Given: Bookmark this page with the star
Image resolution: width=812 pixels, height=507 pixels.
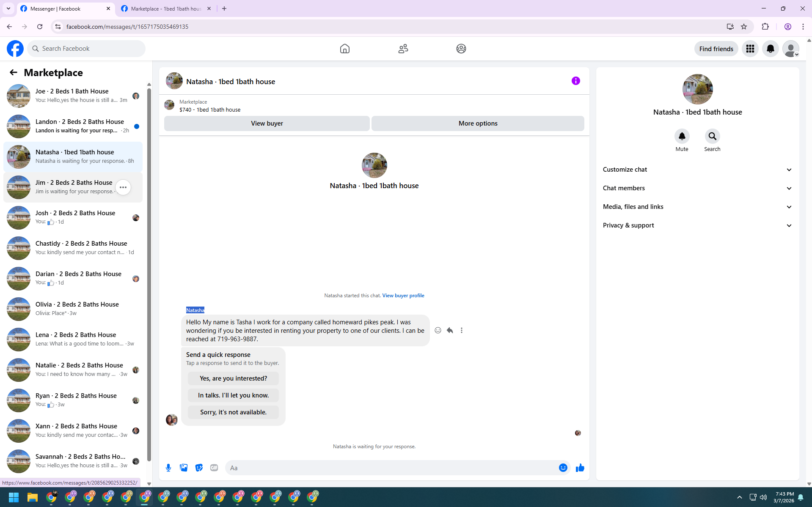Looking at the screenshot, I should pyautogui.click(x=744, y=27).
